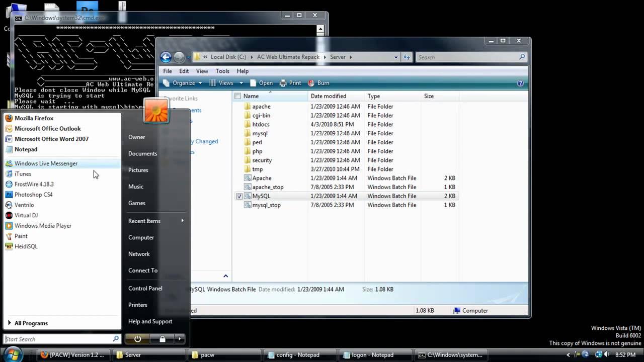Open the File menu
Screen dimensions: 644x362
[x=168, y=71]
